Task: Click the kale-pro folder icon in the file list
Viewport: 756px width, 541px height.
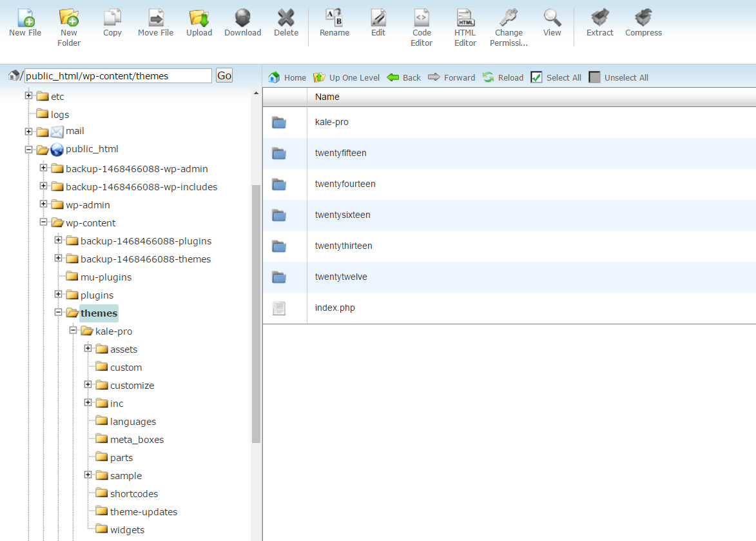Action: pyautogui.click(x=278, y=123)
